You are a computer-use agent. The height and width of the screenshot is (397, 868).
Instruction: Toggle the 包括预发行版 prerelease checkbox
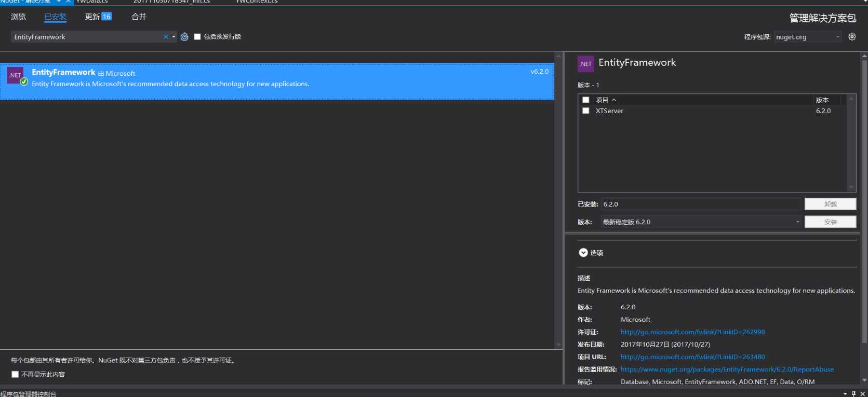[197, 37]
